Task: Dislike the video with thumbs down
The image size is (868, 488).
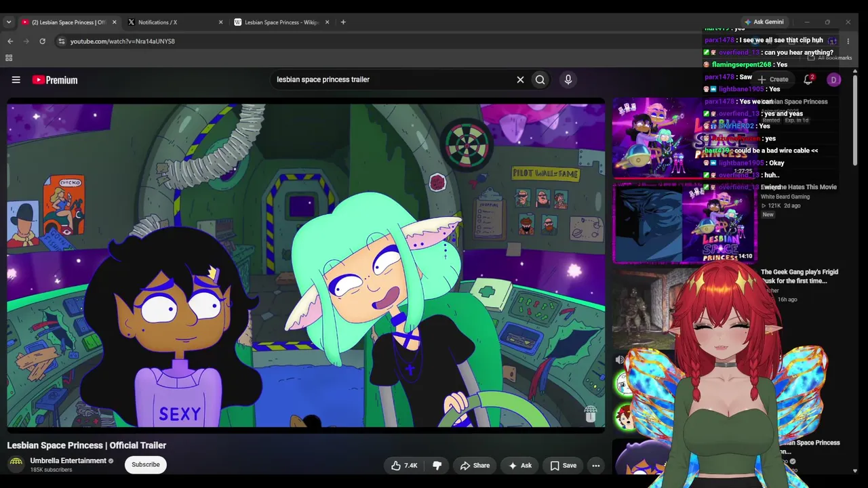Action: (437, 466)
